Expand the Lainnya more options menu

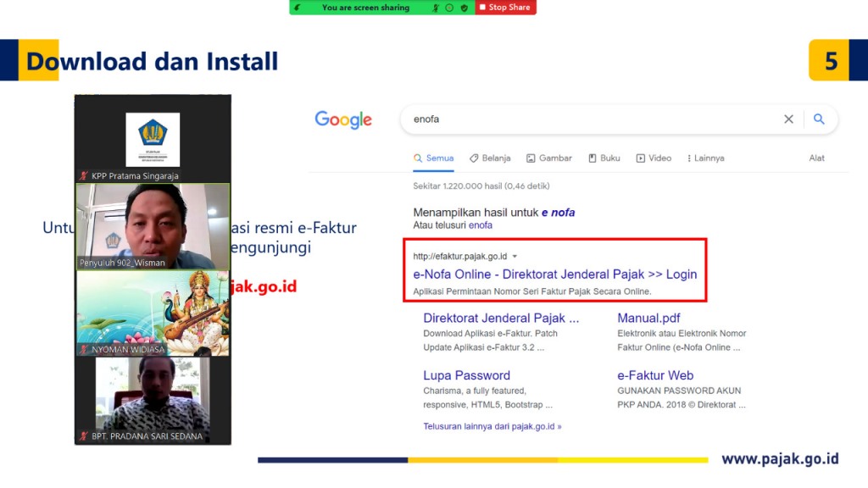click(705, 158)
